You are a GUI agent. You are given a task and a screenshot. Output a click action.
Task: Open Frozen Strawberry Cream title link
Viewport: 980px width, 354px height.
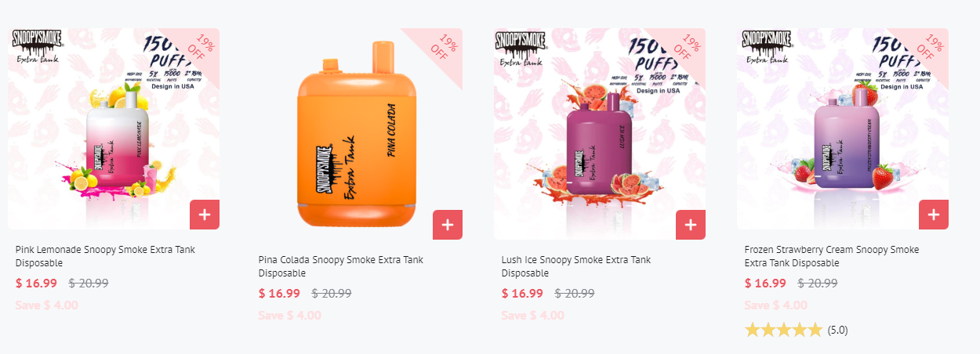coord(832,256)
